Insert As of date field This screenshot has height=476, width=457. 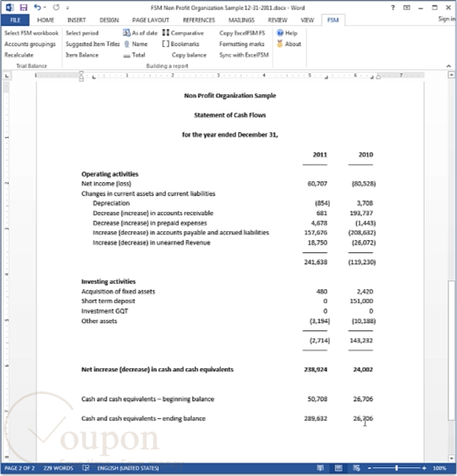pyautogui.click(x=140, y=33)
